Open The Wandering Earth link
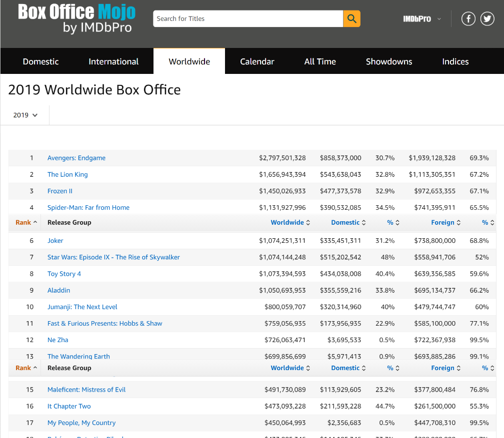Image resolution: width=504 pixels, height=438 pixels. click(x=79, y=356)
